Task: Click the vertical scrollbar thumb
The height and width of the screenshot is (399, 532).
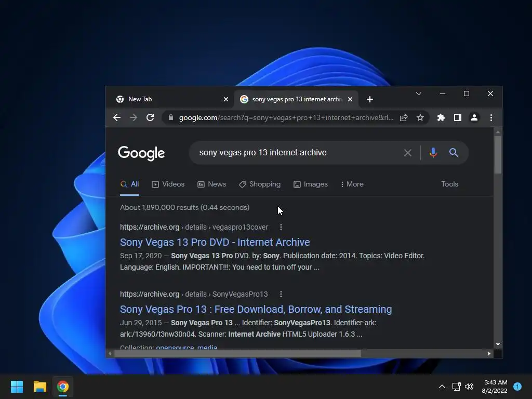Action: tap(498, 155)
